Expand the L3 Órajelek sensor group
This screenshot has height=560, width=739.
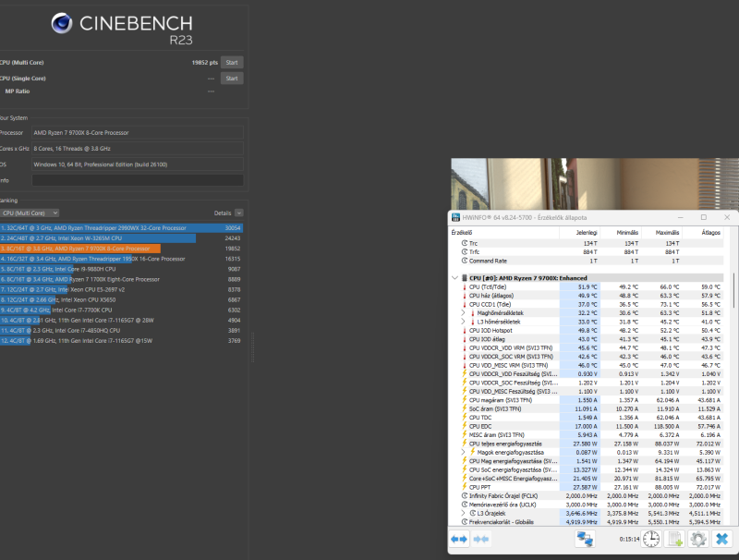pyautogui.click(x=463, y=514)
